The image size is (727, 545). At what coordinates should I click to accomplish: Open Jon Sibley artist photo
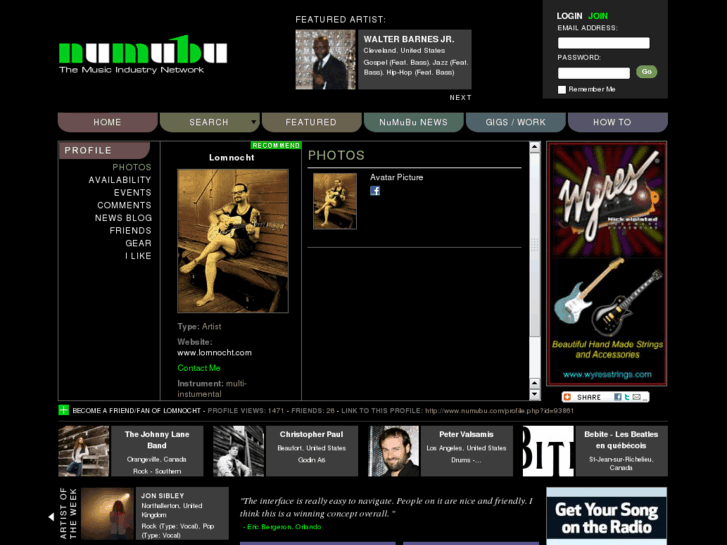(x=107, y=513)
